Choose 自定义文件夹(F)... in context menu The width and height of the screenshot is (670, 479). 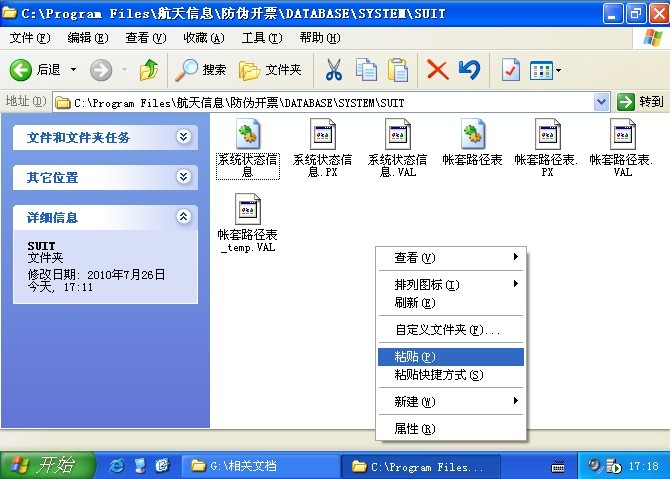451,329
